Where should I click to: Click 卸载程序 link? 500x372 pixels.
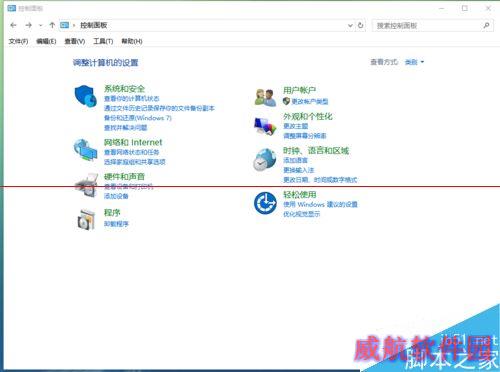coord(116,224)
